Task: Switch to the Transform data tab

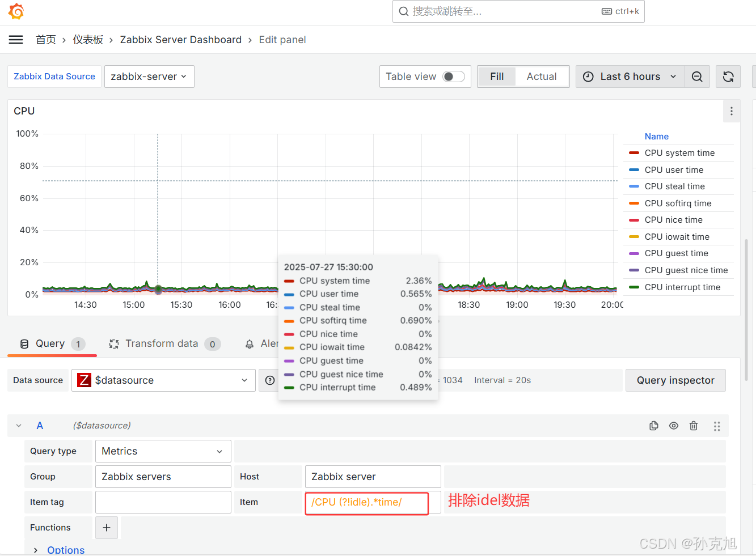Action: pyautogui.click(x=164, y=343)
